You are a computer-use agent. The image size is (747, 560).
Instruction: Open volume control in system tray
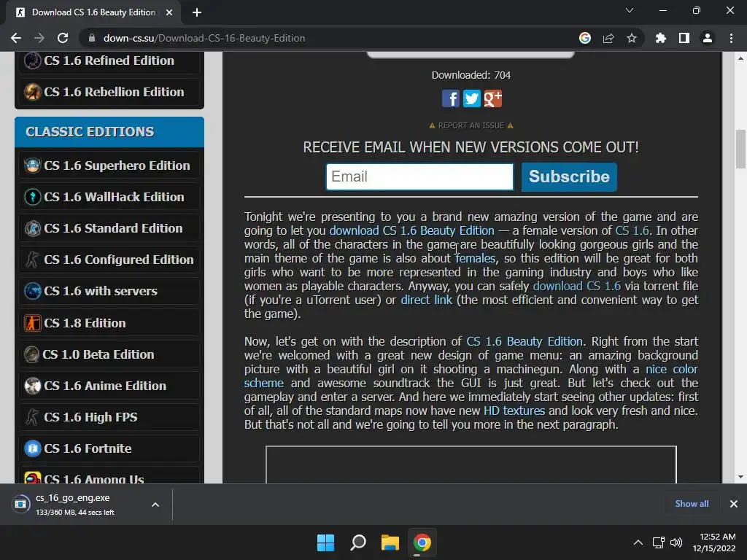coord(676,542)
